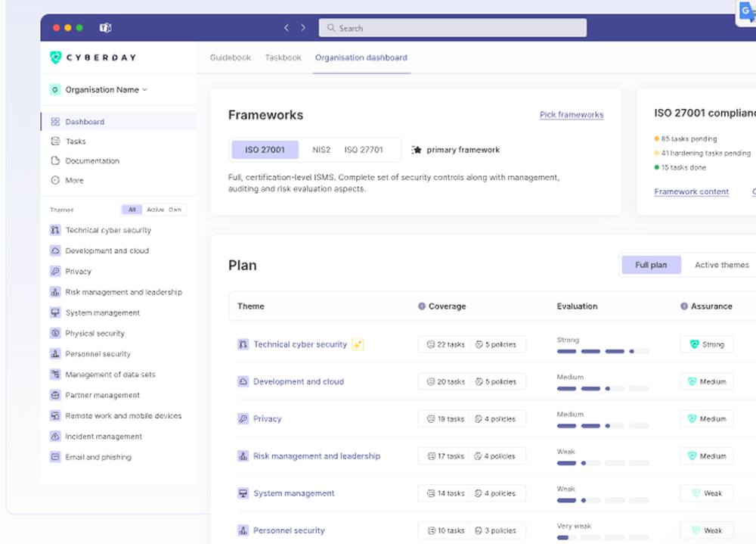Click the Email and phishing sidebar icon
This screenshot has height=544, width=756.
click(55, 457)
